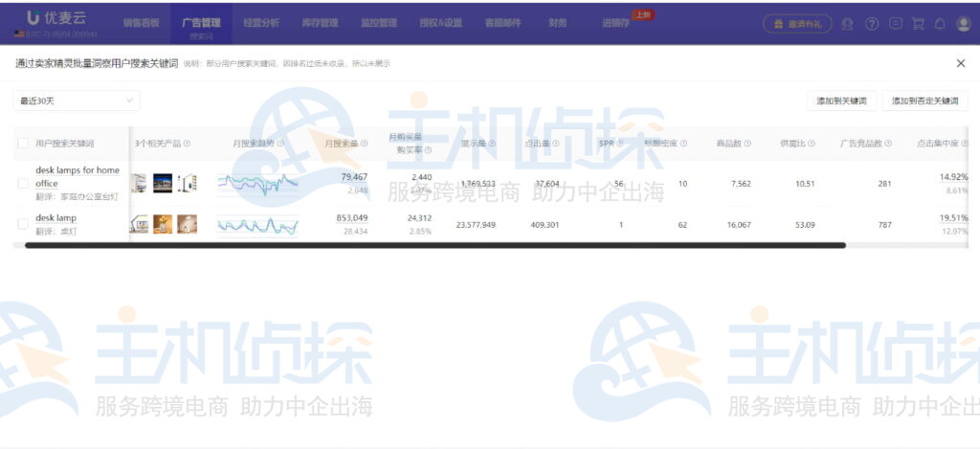This screenshot has height=449, width=980.
Task: Open first product thumbnail in desk lamp row
Action: 139,224
